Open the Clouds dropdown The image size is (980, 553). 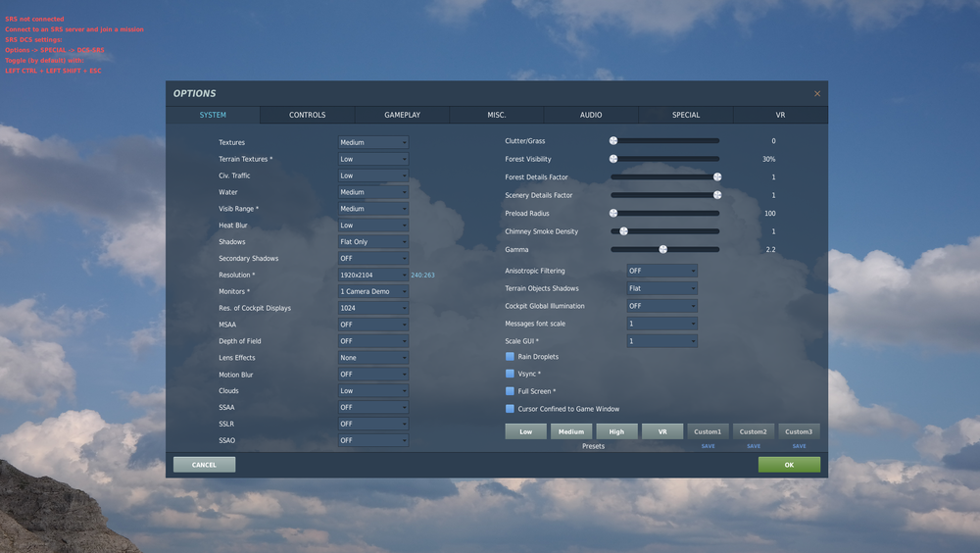tap(373, 391)
